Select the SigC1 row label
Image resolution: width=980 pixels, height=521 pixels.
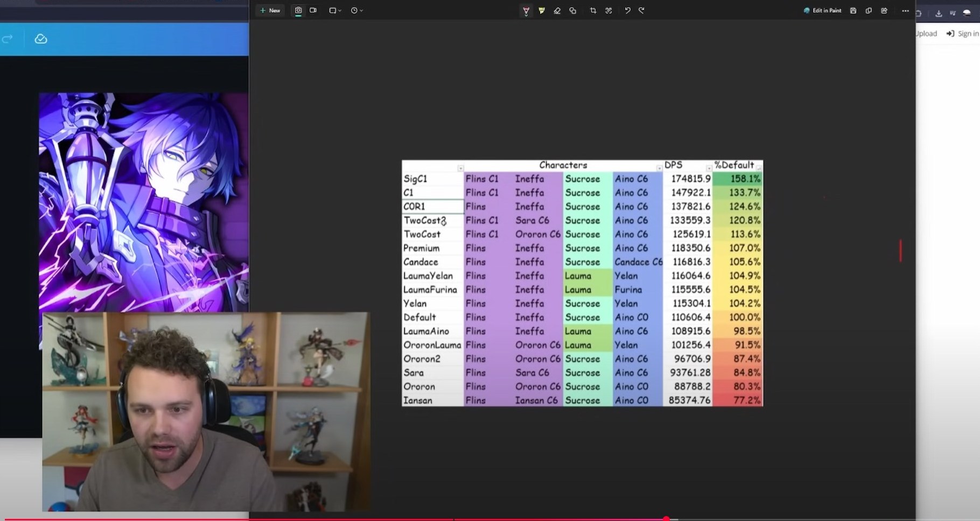click(415, 179)
